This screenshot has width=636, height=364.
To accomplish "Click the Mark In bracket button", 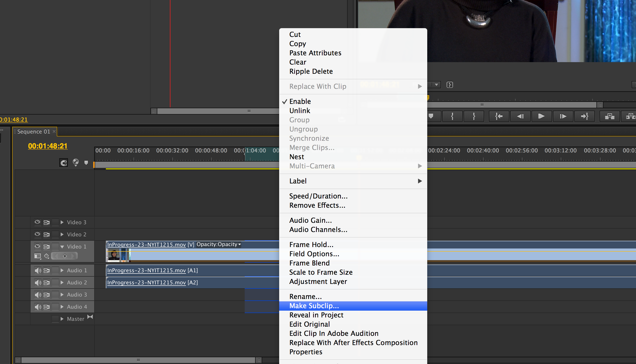I will click(x=452, y=116).
